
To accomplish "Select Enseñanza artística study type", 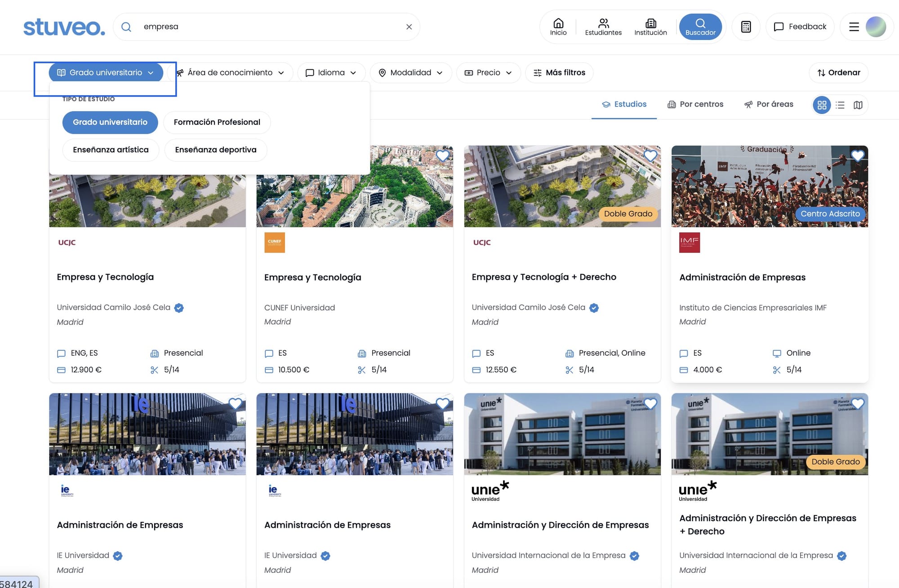I will [x=111, y=150].
